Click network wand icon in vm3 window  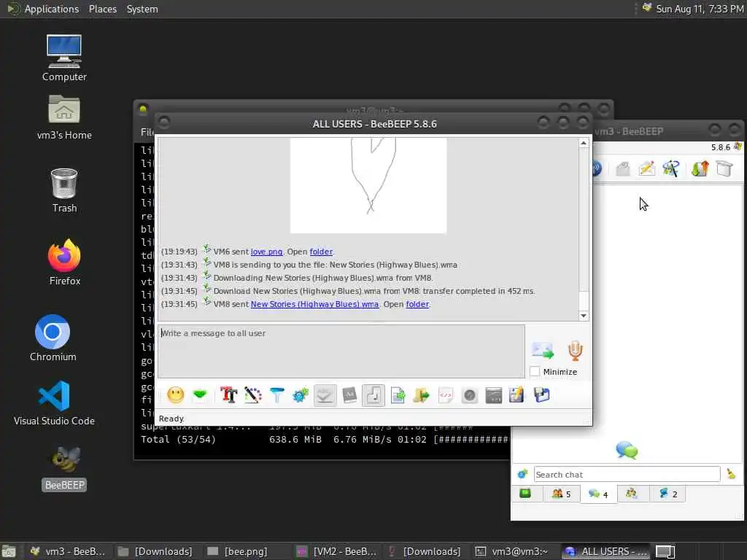[x=671, y=168]
